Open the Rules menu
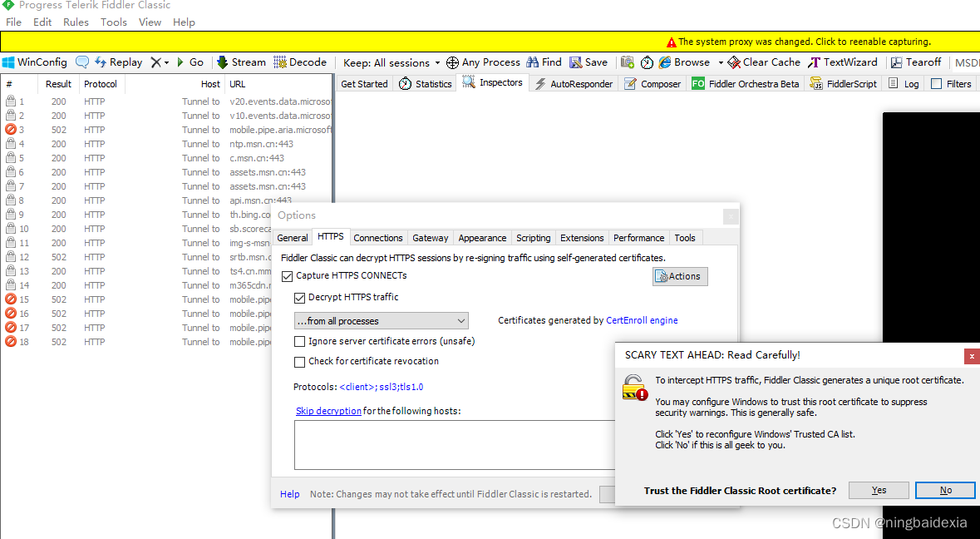 [x=76, y=22]
